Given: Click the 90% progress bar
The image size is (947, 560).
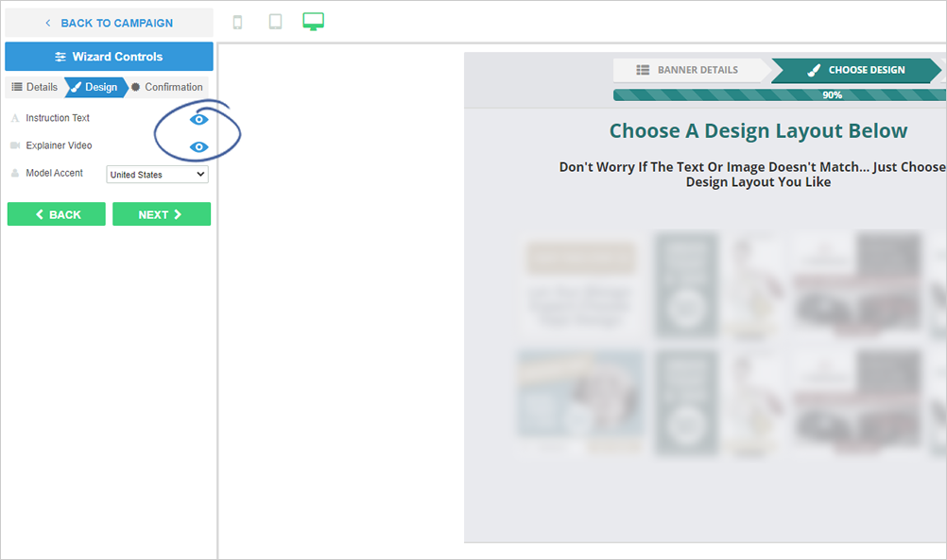Looking at the screenshot, I should coord(779,95).
